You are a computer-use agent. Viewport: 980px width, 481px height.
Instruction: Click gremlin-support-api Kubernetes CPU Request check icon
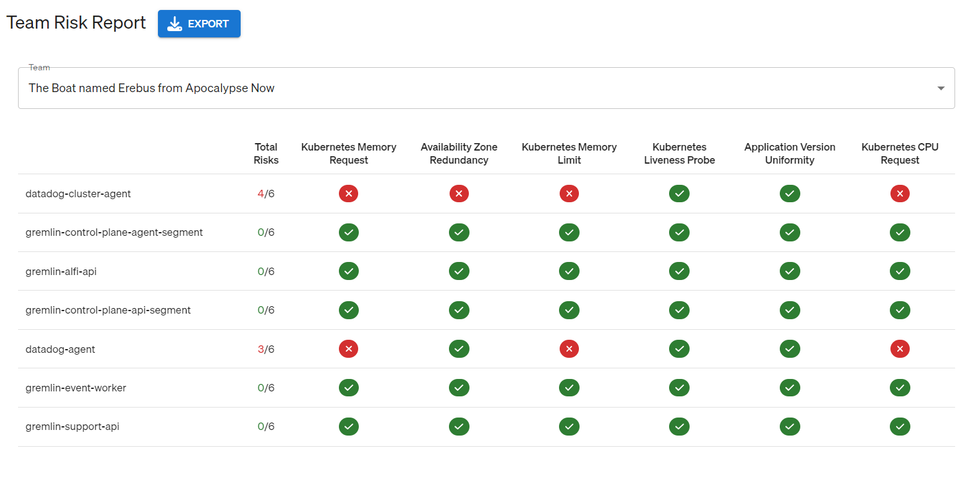point(900,426)
